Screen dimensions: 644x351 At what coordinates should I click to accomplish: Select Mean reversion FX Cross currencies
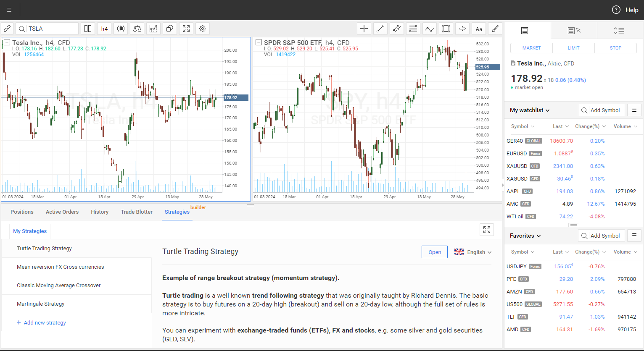77,267
